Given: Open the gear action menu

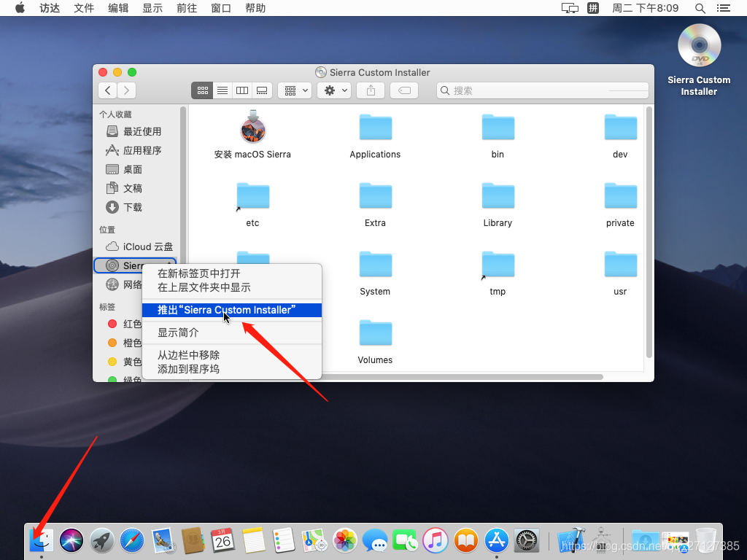Looking at the screenshot, I should [x=334, y=90].
